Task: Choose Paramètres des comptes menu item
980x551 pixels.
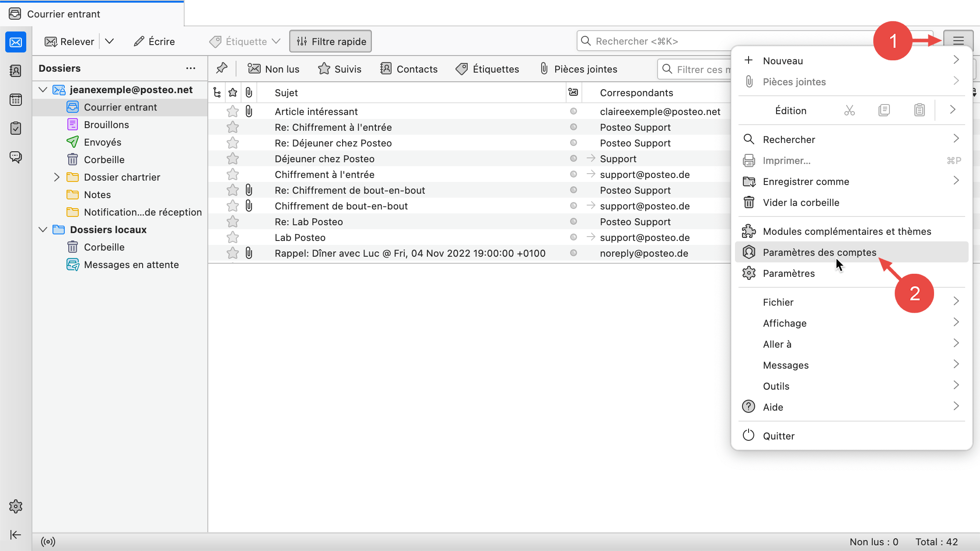Action: click(819, 252)
